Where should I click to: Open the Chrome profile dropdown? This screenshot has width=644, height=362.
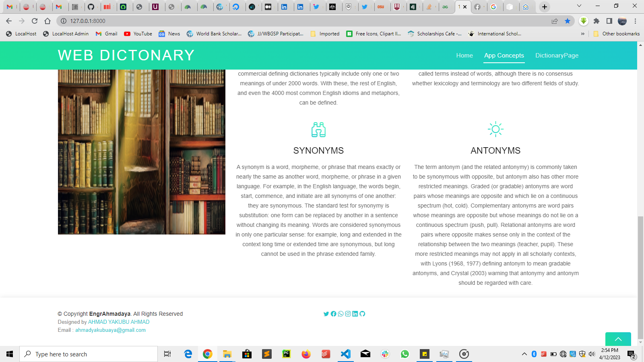click(x=622, y=21)
